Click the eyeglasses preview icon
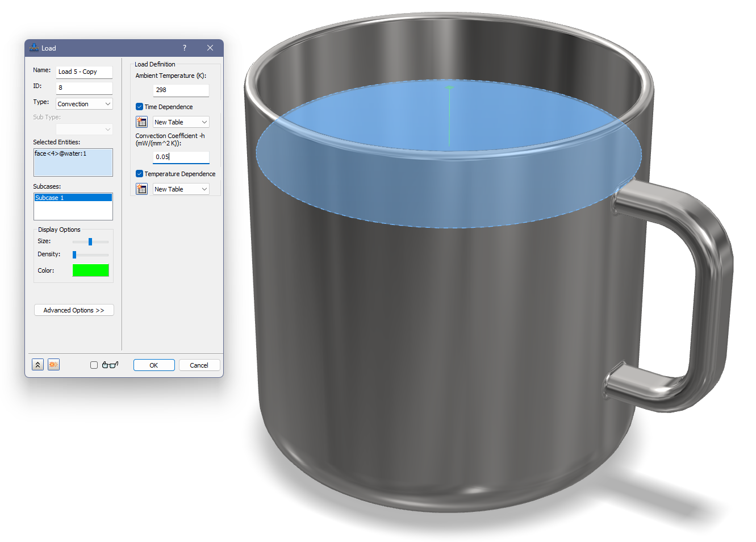Image resolution: width=756 pixels, height=542 pixels. (110, 364)
